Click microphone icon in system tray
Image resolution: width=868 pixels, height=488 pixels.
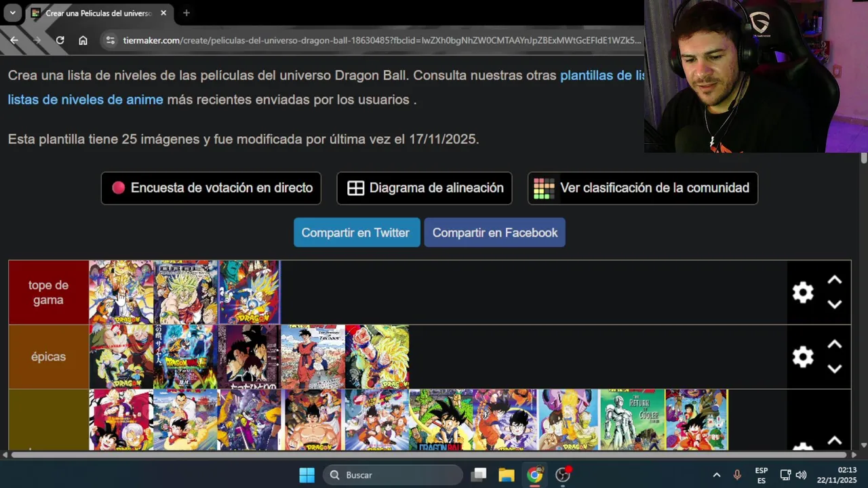coord(737,475)
